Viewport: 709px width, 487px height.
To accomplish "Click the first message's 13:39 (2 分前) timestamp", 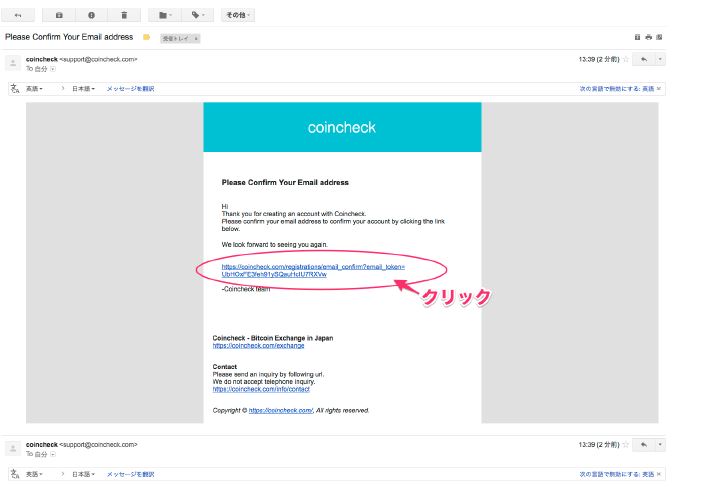I will pyautogui.click(x=599, y=59).
